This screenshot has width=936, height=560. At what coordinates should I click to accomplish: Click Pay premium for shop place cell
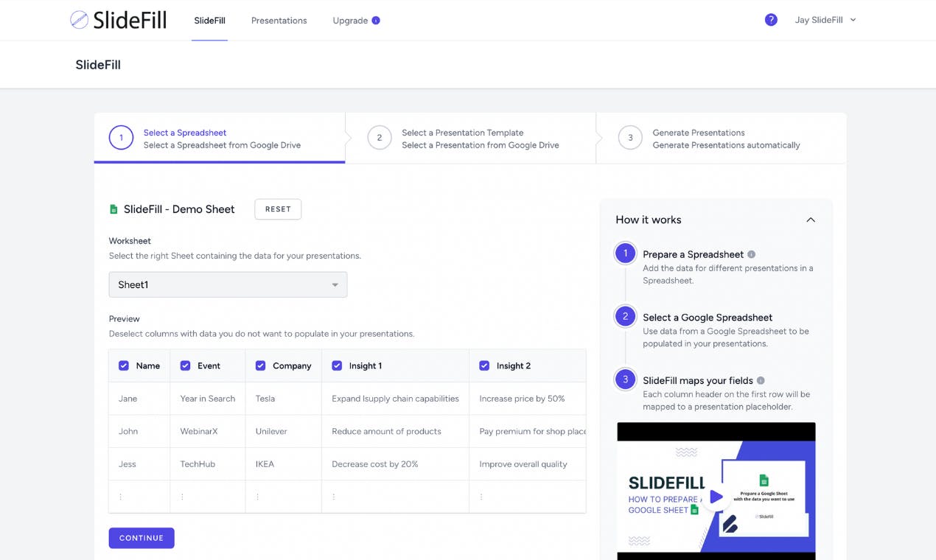click(x=528, y=431)
